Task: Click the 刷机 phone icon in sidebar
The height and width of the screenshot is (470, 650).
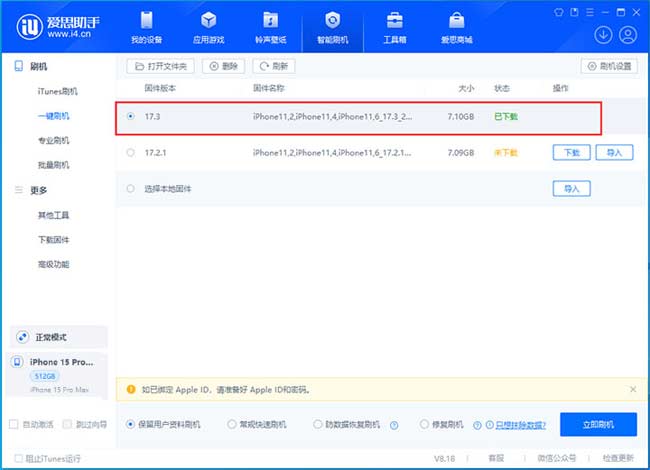Action: click(19, 66)
